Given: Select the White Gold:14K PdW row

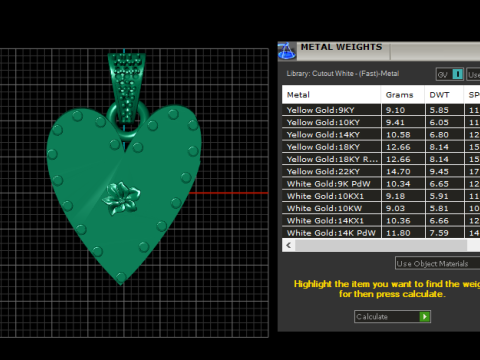Looking at the screenshot, I should (381, 233).
